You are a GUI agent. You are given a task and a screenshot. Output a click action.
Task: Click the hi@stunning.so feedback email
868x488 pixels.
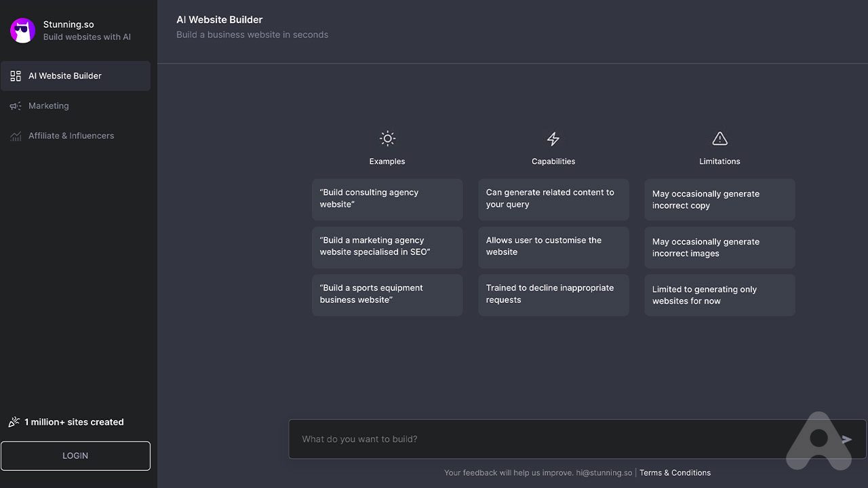604,473
